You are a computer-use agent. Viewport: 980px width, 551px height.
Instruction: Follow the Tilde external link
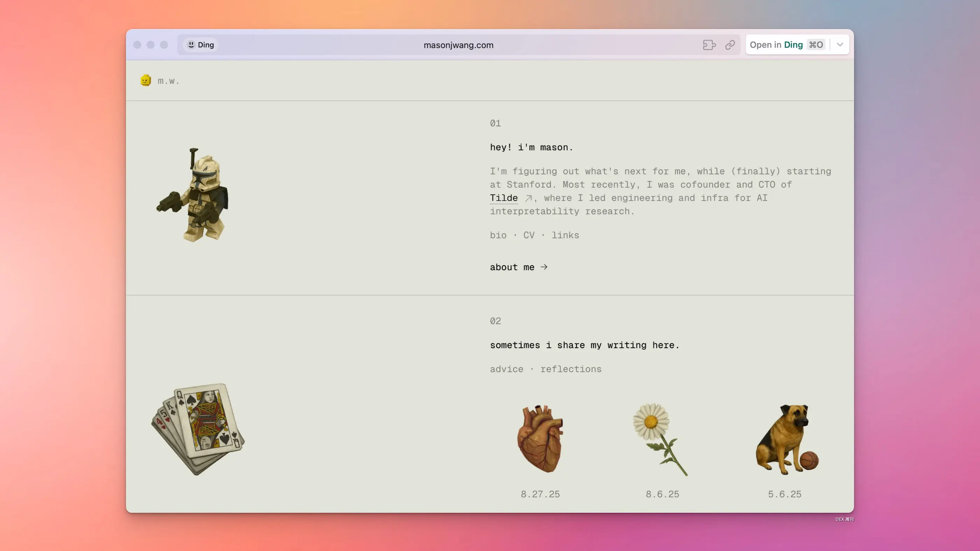(504, 198)
